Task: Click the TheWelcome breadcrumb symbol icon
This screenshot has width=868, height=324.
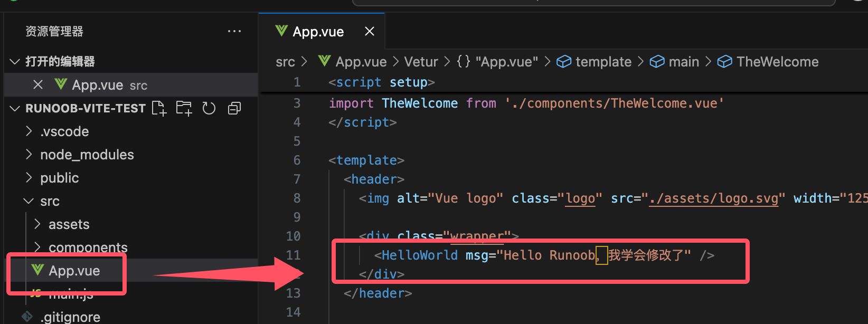Action: click(x=724, y=62)
